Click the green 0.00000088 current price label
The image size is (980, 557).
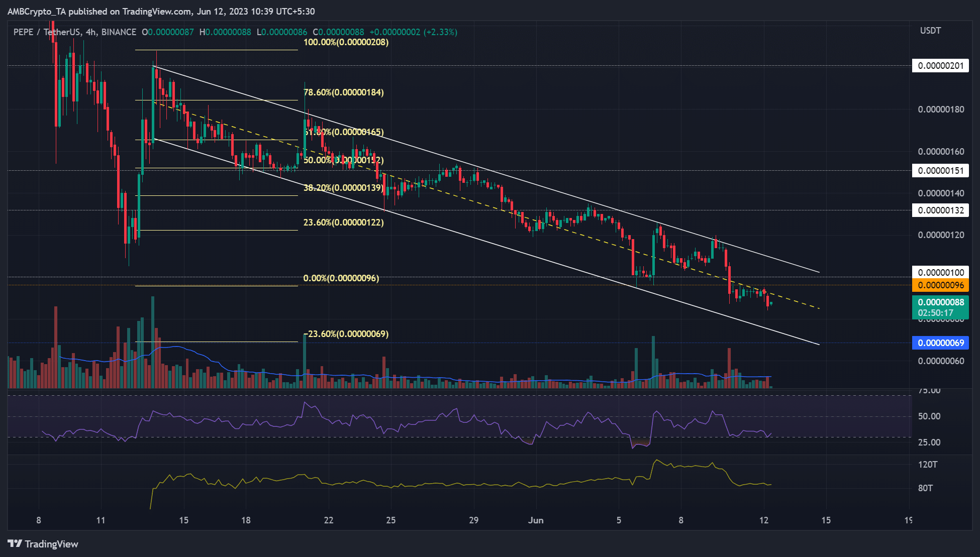[940, 302]
